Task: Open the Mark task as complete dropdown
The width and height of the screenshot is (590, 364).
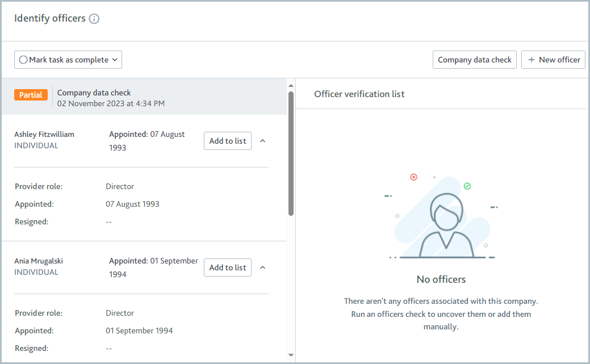Action: (115, 59)
